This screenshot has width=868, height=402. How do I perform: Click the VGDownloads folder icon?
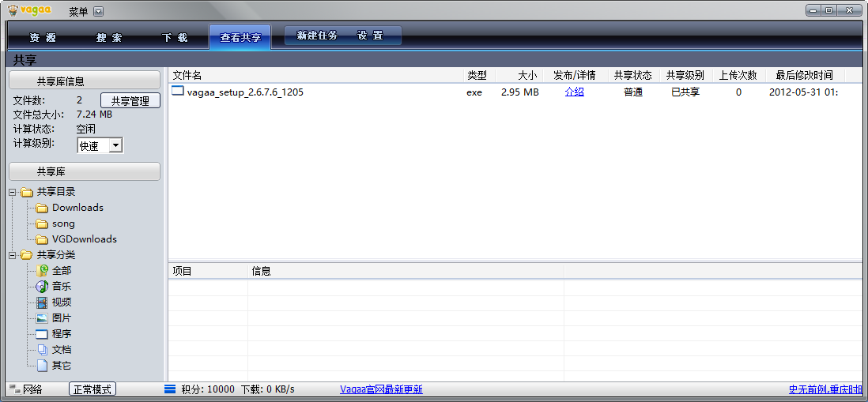(42, 239)
